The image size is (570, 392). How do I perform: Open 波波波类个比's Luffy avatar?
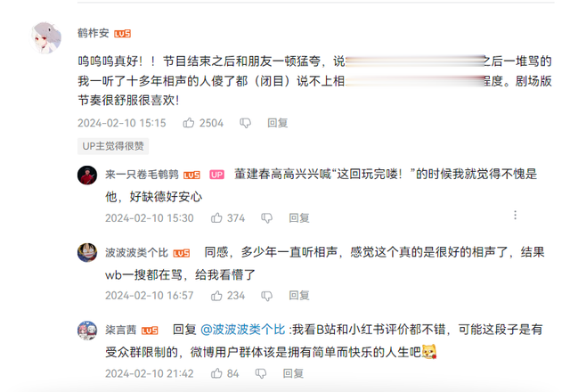(87, 253)
